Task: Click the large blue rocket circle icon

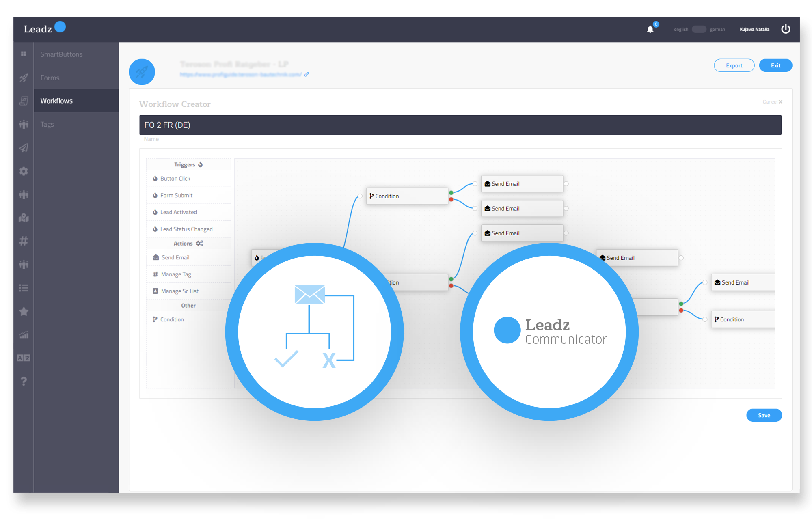Action: point(142,72)
